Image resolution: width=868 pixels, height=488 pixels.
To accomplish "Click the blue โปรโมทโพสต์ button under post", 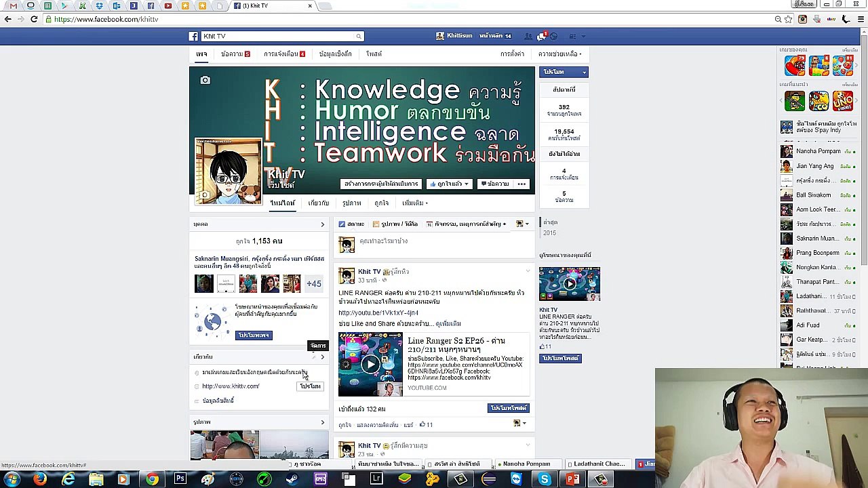I will coord(508,408).
